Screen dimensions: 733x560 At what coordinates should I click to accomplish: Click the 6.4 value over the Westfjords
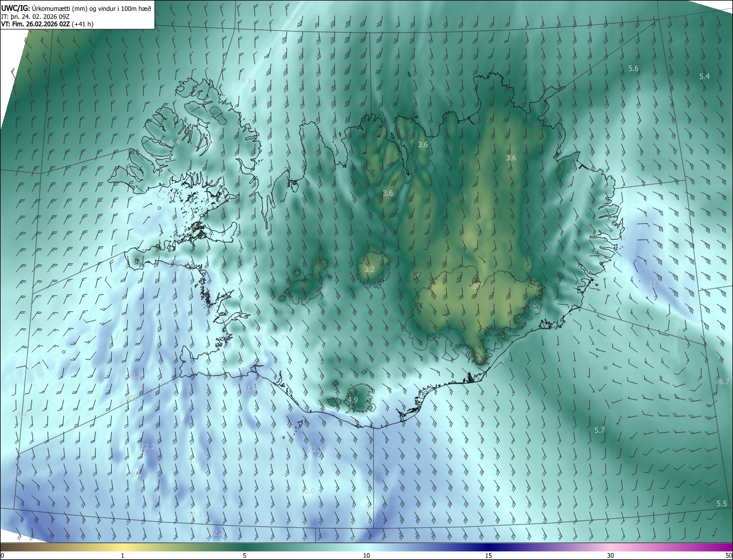(175, 142)
